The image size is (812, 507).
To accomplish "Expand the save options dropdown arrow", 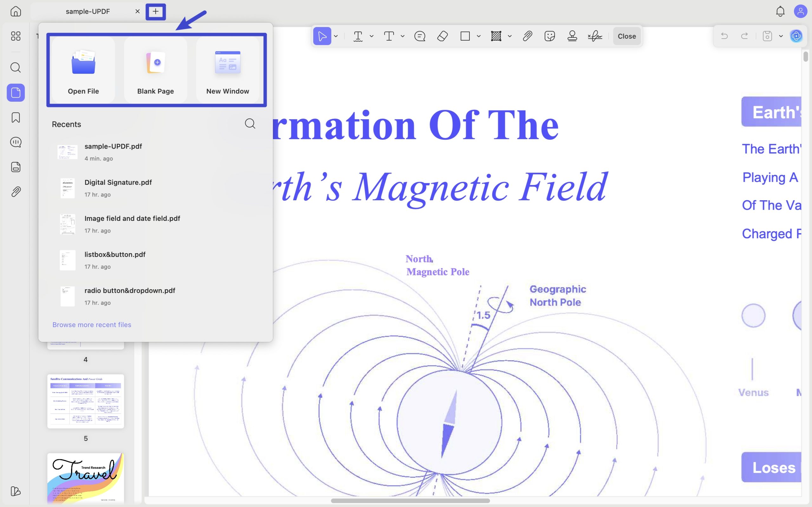I will (x=781, y=36).
